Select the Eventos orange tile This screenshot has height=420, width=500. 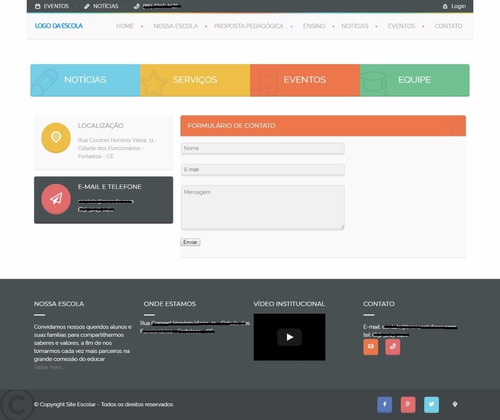click(305, 80)
